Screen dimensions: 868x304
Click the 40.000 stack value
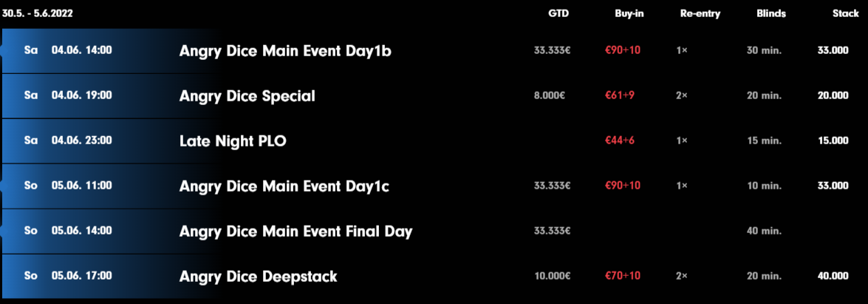[x=833, y=276]
